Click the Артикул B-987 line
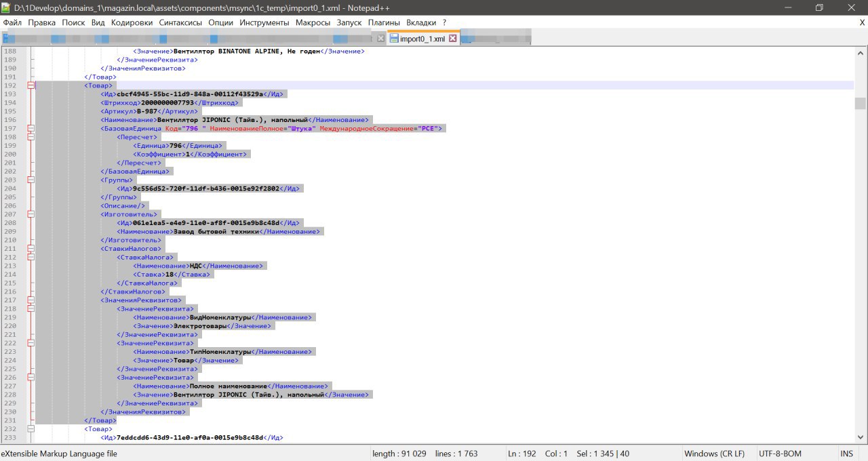Image resolution: width=868 pixels, height=461 pixels. [149, 111]
